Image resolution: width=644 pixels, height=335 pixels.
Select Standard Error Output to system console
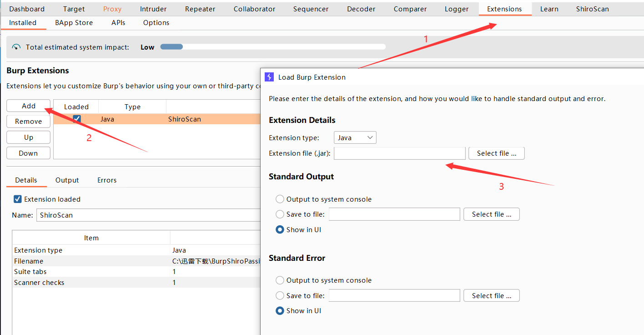pyautogui.click(x=280, y=280)
